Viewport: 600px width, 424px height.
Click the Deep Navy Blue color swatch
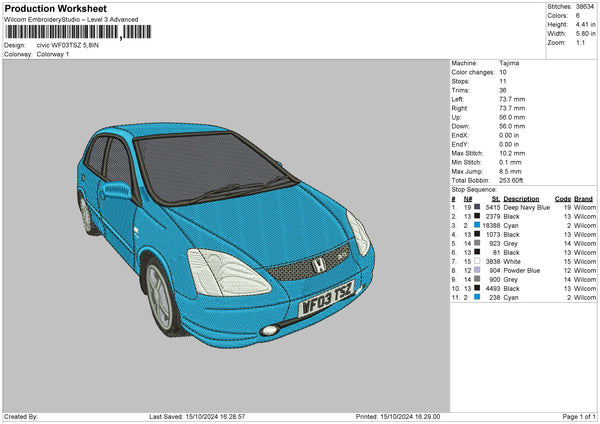[x=478, y=207]
